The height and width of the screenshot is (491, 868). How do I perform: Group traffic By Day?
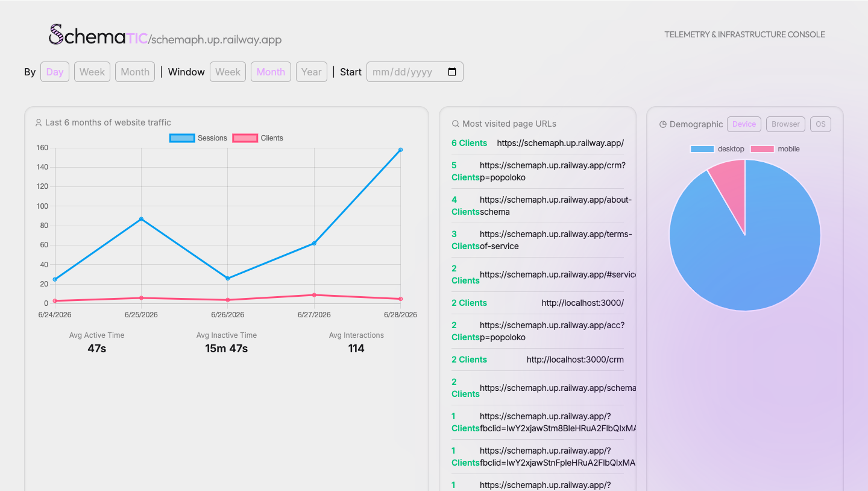pyautogui.click(x=55, y=72)
